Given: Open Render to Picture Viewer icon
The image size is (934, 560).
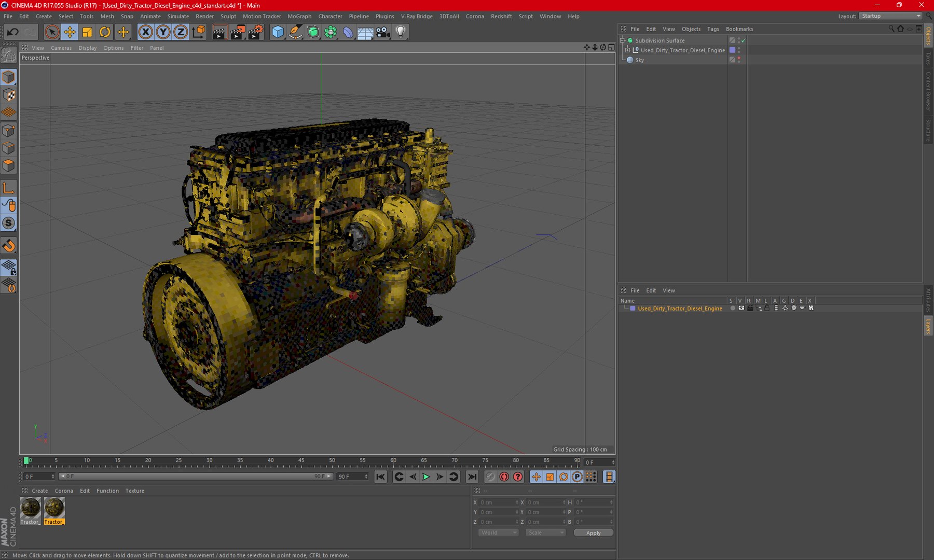Looking at the screenshot, I should (x=237, y=32).
